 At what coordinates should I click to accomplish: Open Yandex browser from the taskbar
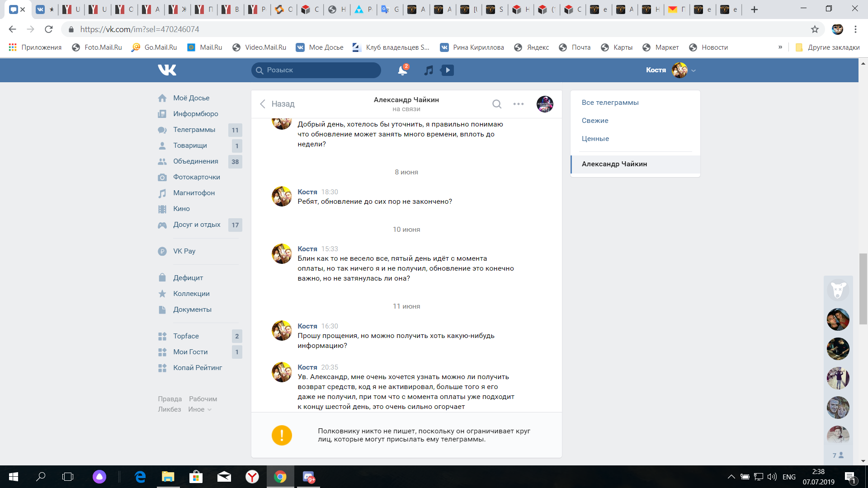(x=252, y=477)
